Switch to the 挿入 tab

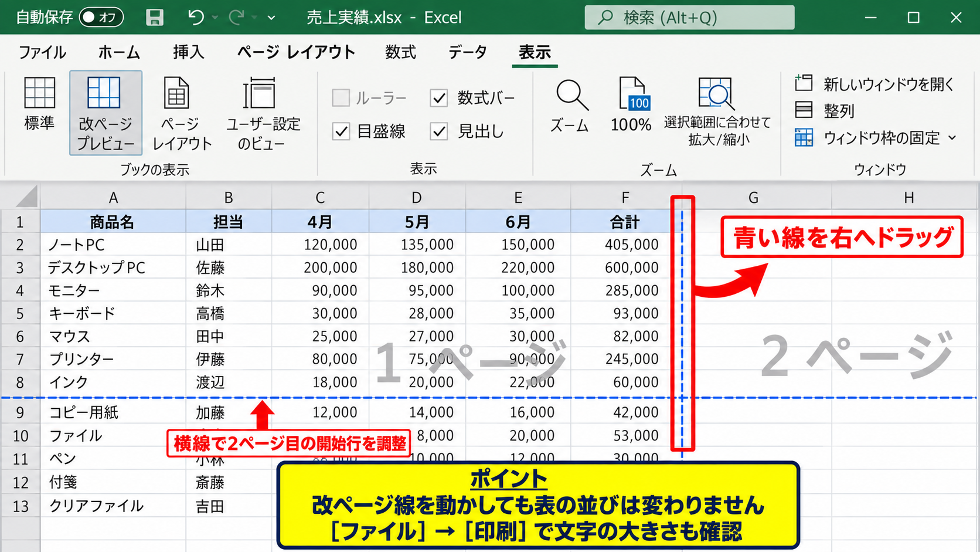(x=188, y=52)
